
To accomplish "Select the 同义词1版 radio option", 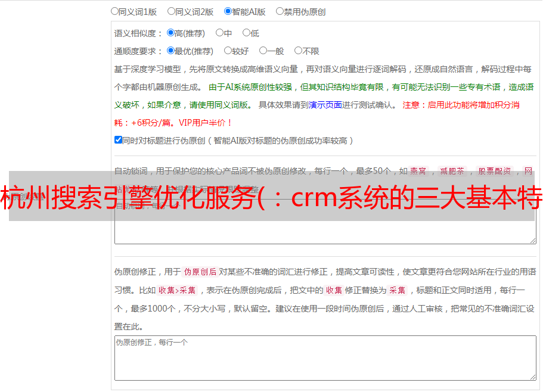I will (114, 11).
